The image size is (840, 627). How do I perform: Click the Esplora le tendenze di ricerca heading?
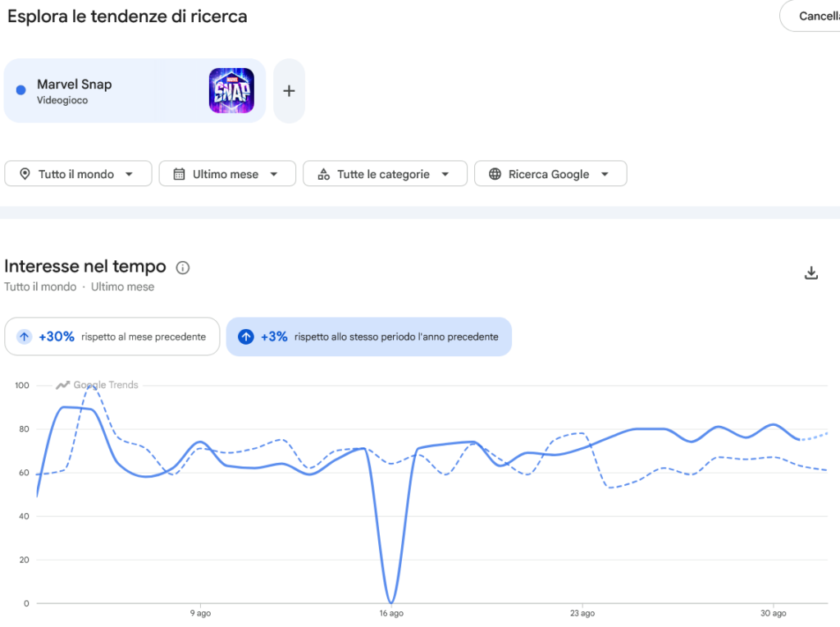127,16
